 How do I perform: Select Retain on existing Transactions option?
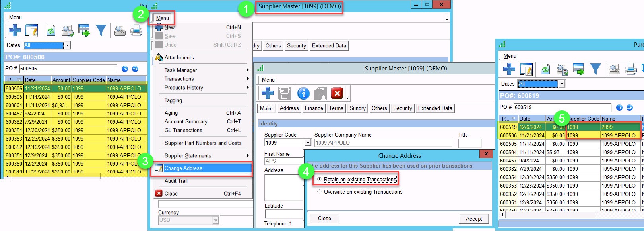[x=320, y=180]
